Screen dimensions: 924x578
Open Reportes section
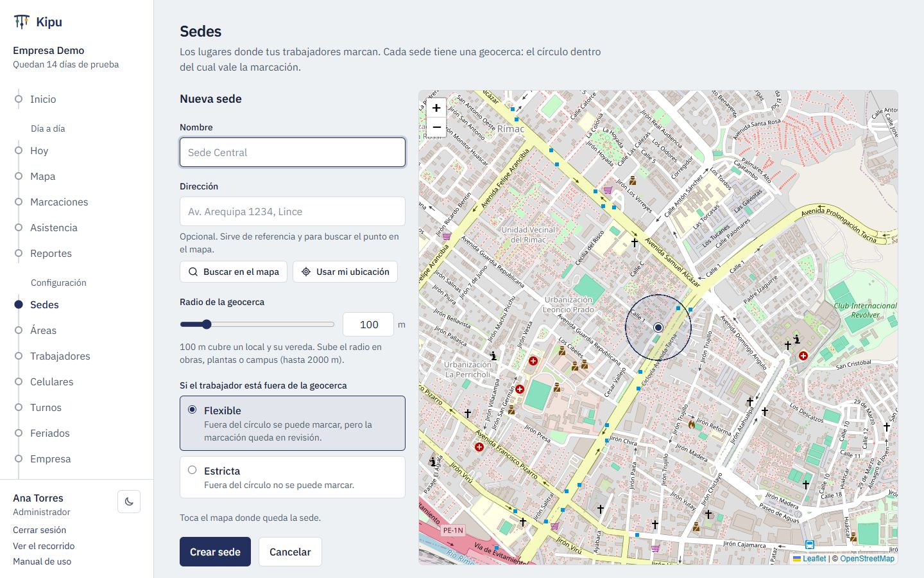click(x=51, y=253)
